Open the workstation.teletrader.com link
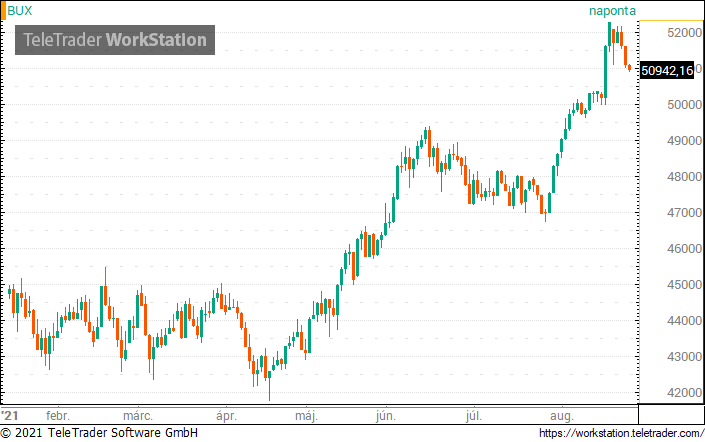 (x=621, y=433)
